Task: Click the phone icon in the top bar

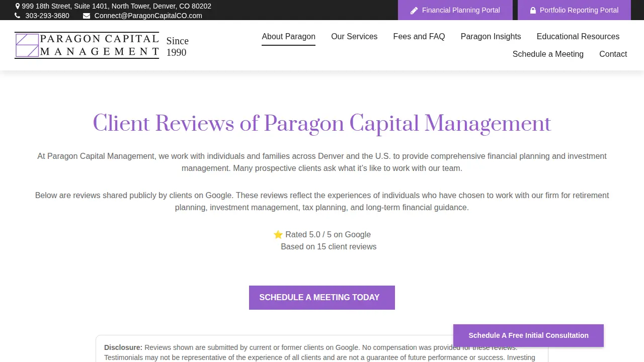Action: (18, 16)
